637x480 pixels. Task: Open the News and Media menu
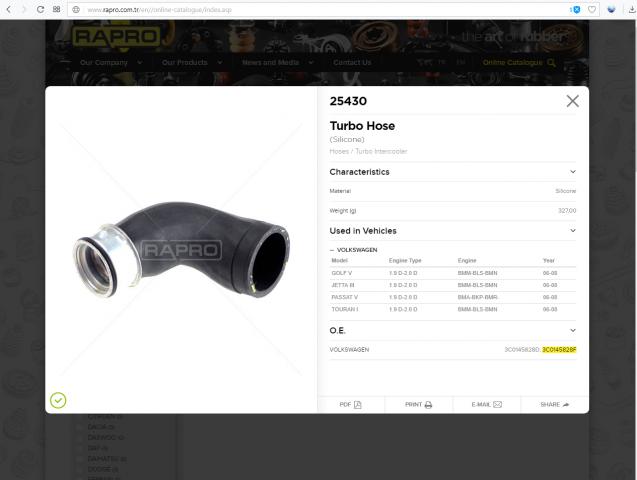pyautogui.click(x=270, y=63)
